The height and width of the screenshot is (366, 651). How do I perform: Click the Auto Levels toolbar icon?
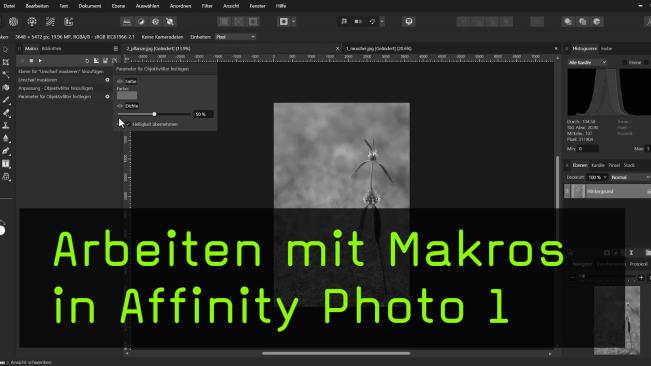pos(127,22)
